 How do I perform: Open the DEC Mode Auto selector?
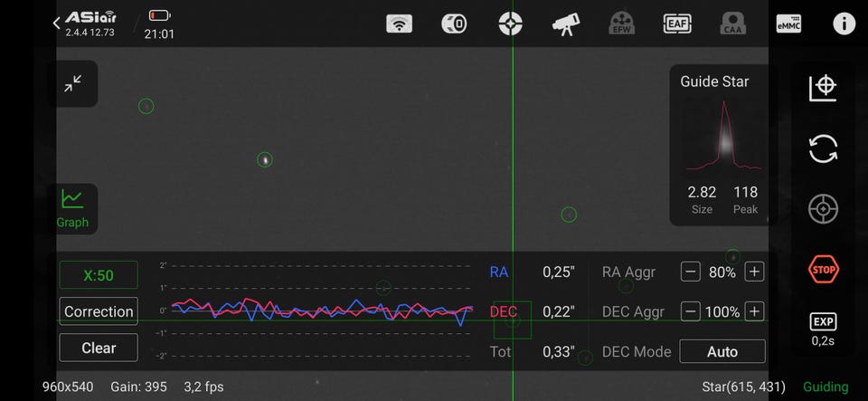[722, 352]
